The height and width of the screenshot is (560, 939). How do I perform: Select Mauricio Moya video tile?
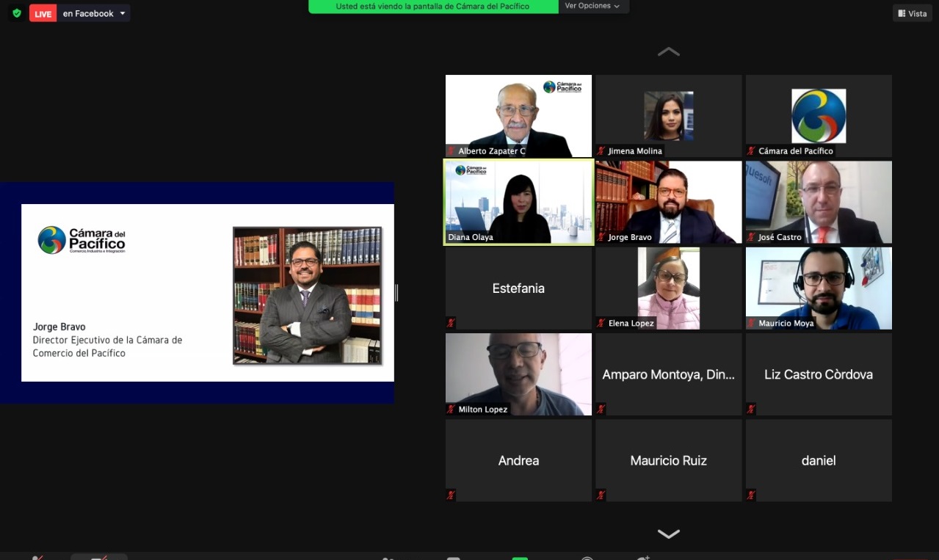pos(819,288)
